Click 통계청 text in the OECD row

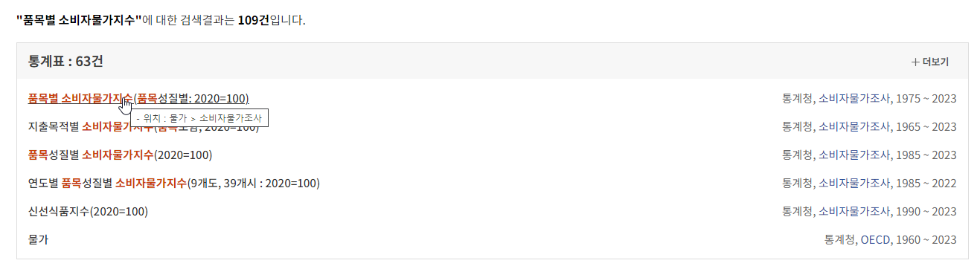(839, 239)
